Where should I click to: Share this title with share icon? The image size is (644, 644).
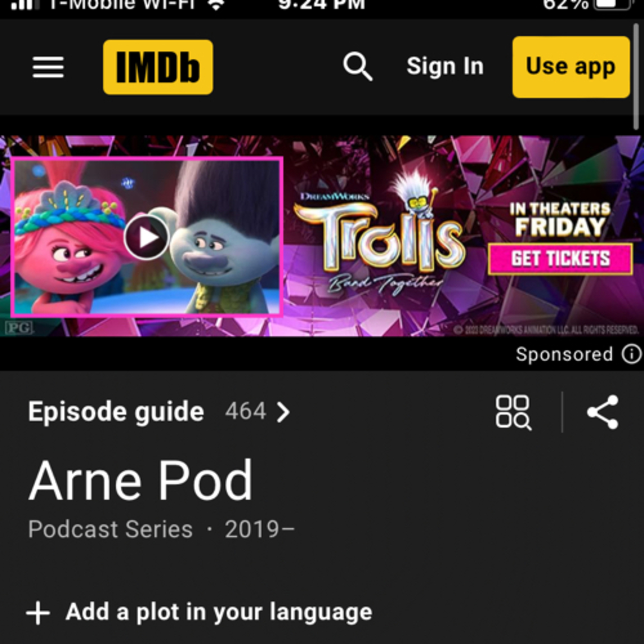[603, 412]
